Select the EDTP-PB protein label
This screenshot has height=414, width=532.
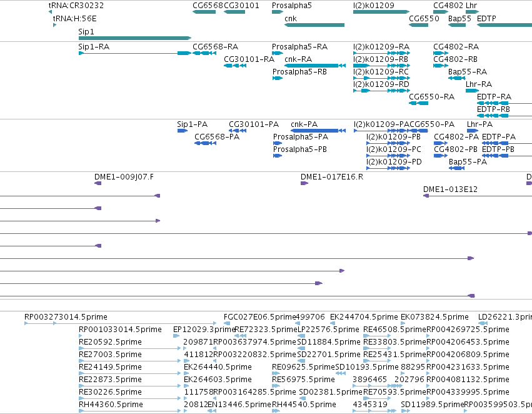click(498, 149)
